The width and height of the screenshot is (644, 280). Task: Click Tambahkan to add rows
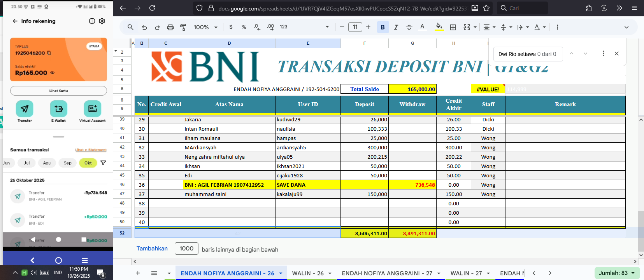[x=152, y=248]
